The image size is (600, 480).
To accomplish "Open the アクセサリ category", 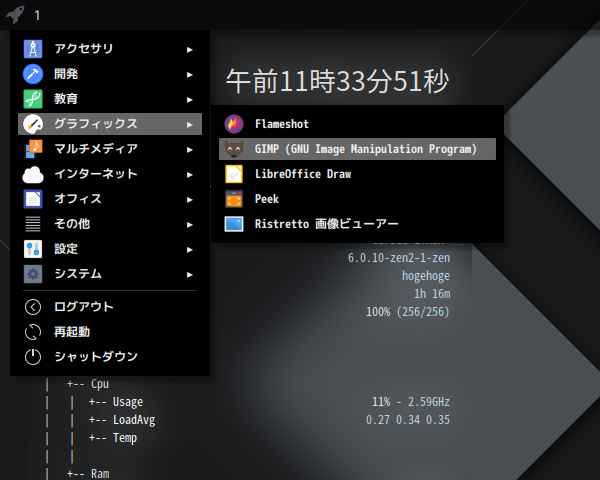I will coord(110,49).
